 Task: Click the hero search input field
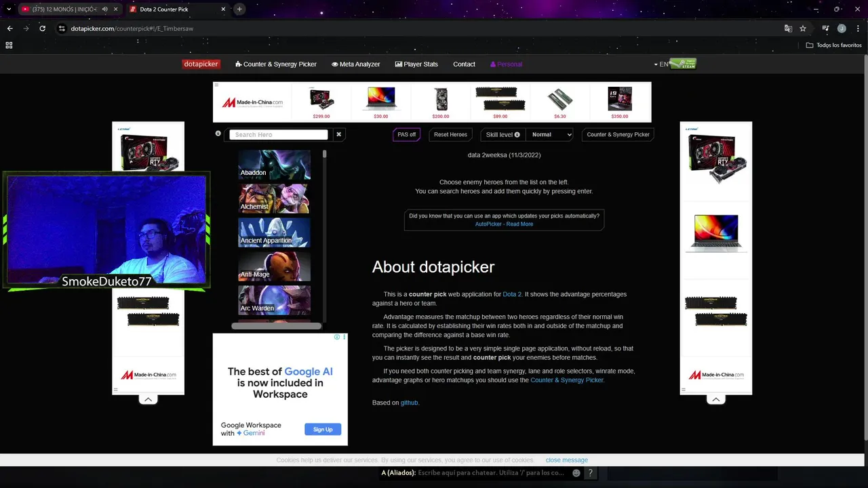[279, 134]
